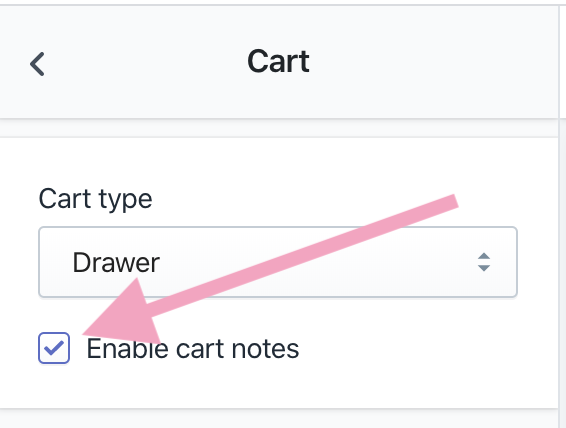Click the Cart header title

coord(278,61)
